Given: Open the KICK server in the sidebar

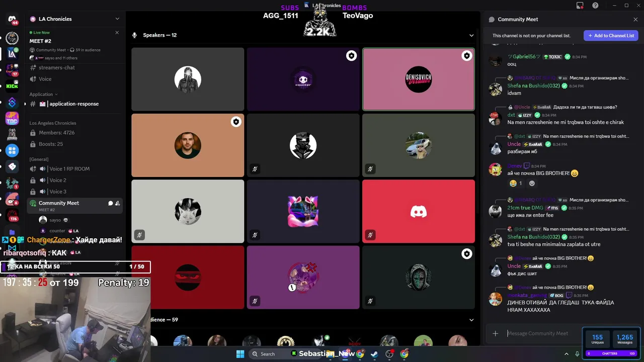Looking at the screenshot, I should click(x=12, y=86).
